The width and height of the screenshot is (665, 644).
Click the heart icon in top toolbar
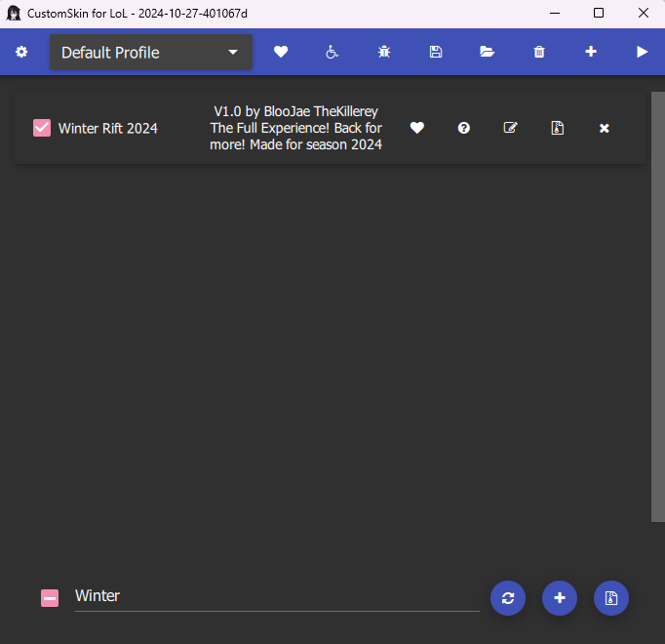pos(281,52)
